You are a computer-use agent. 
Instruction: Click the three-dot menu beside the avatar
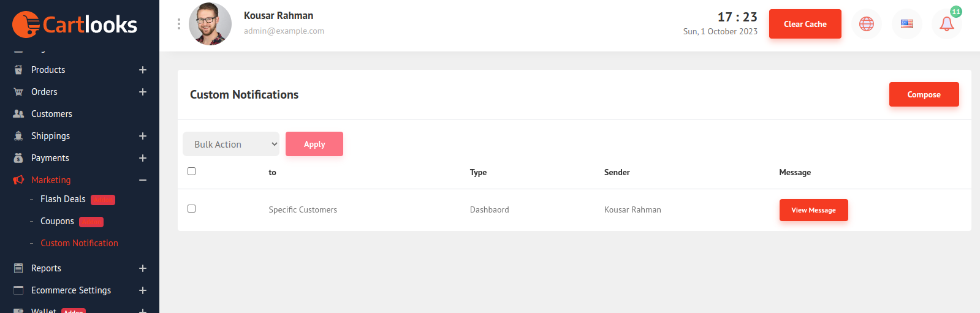click(x=179, y=24)
